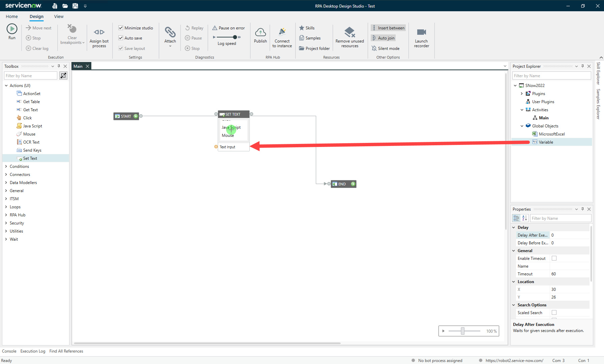
Task: Select the Main activity
Action: pyautogui.click(x=543, y=118)
